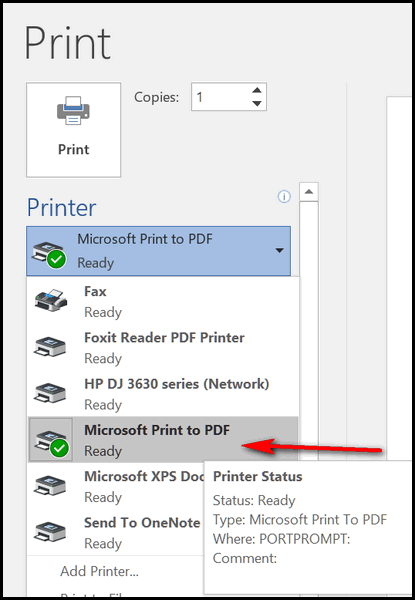Image resolution: width=415 pixels, height=600 pixels.
Task: Decrease copies with the down arrow
Action: tap(257, 103)
